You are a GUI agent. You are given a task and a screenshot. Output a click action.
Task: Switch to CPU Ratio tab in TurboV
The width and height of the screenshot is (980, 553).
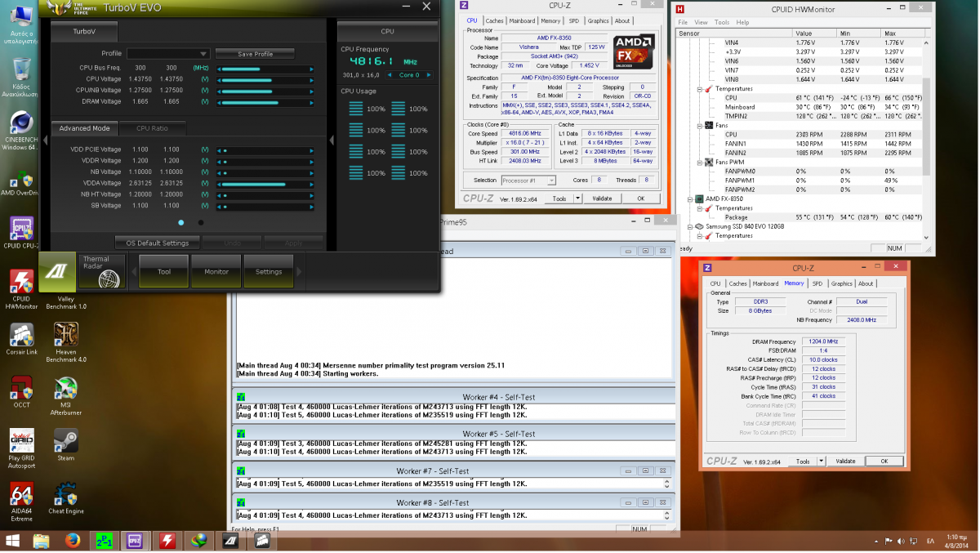point(152,128)
